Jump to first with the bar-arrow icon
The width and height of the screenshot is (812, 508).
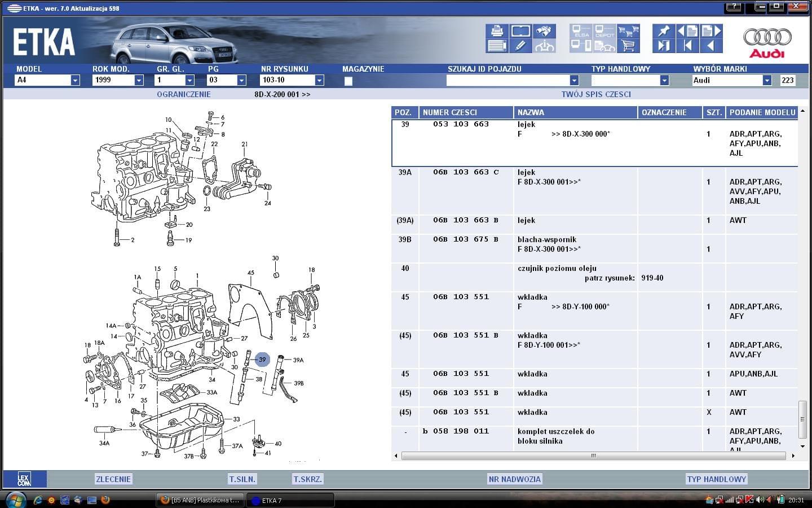[x=687, y=46]
